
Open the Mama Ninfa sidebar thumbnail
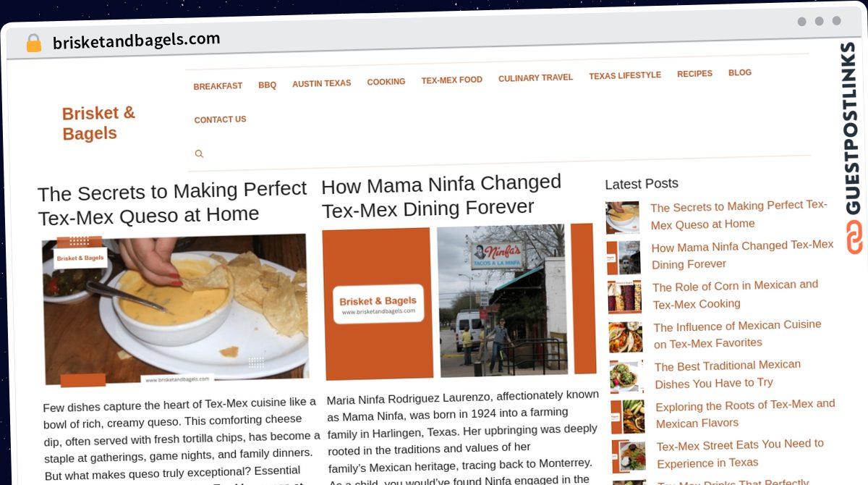[624, 257]
